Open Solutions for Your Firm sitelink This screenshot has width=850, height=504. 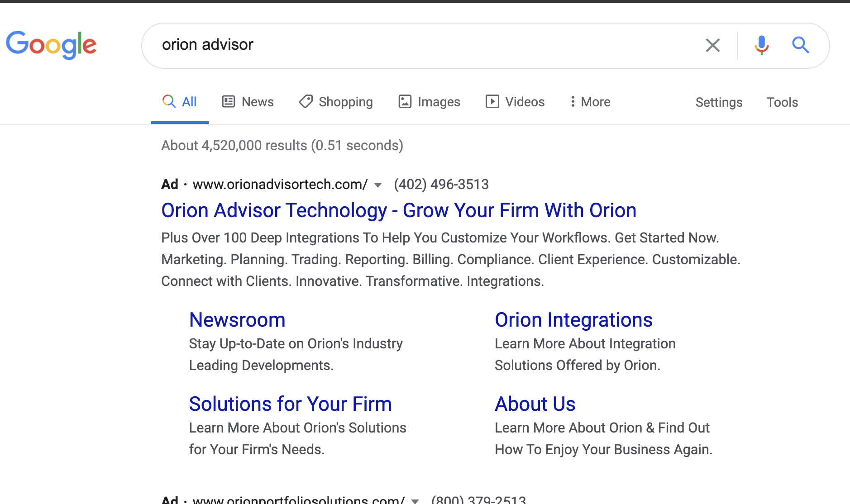290,404
